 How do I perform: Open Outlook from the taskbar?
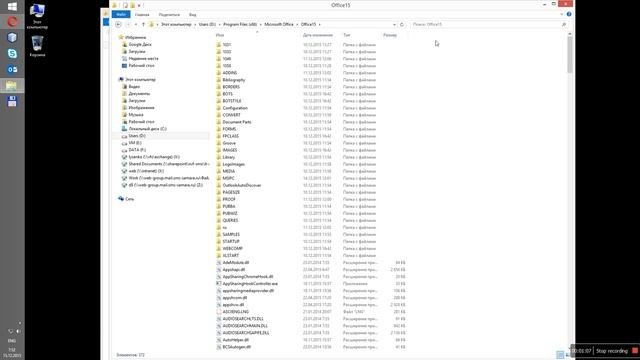(x=12, y=69)
